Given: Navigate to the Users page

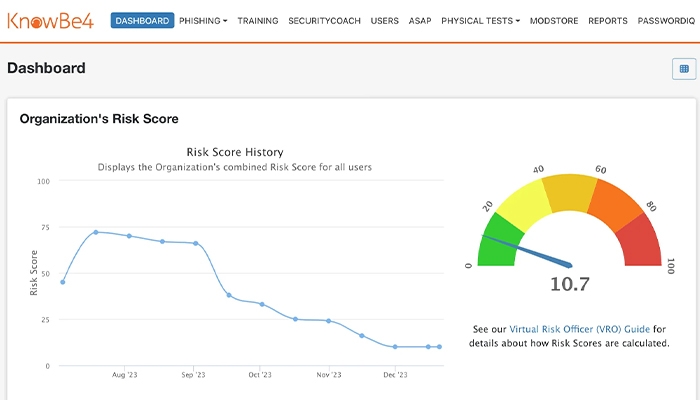Looking at the screenshot, I should point(384,21).
